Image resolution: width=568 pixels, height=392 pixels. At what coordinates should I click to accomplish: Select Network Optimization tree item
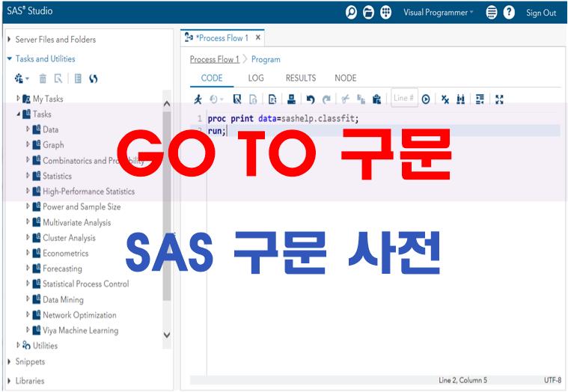pyautogui.click(x=79, y=315)
